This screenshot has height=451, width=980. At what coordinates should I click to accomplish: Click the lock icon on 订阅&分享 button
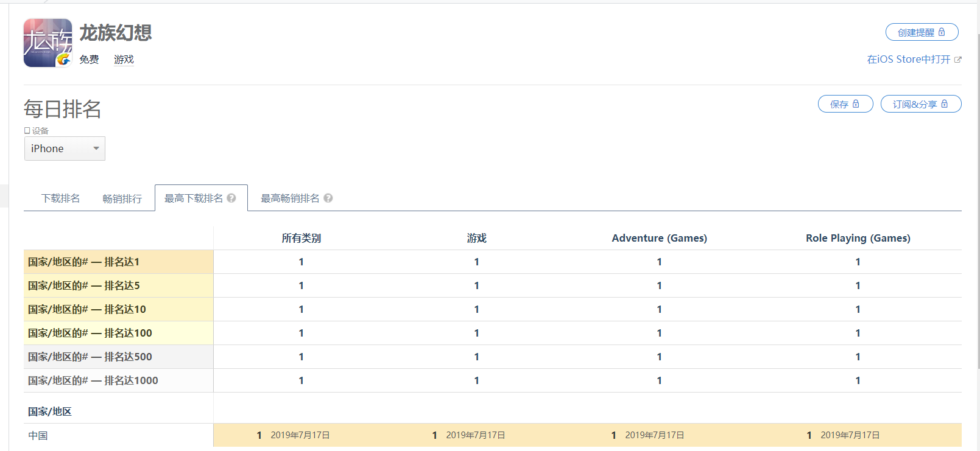(x=944, y=104)
